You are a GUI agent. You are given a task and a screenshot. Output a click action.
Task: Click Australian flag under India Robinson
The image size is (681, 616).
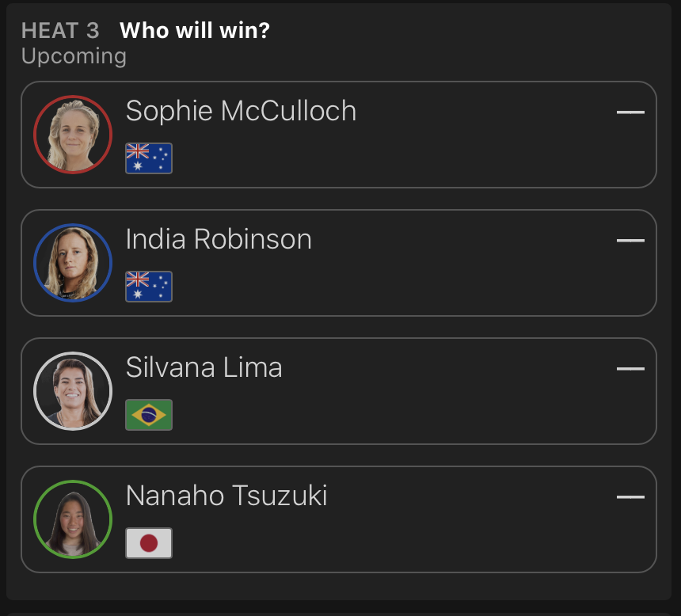click(149, 287)
